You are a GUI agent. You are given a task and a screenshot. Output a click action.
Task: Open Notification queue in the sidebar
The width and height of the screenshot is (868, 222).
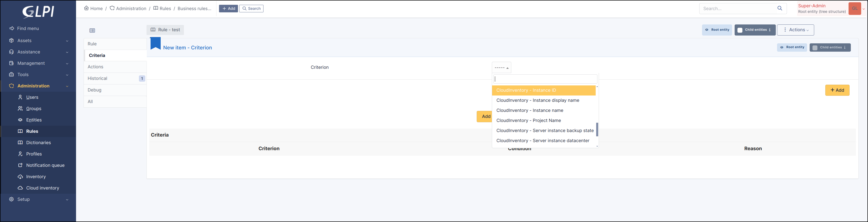click(x=45, y=165)
